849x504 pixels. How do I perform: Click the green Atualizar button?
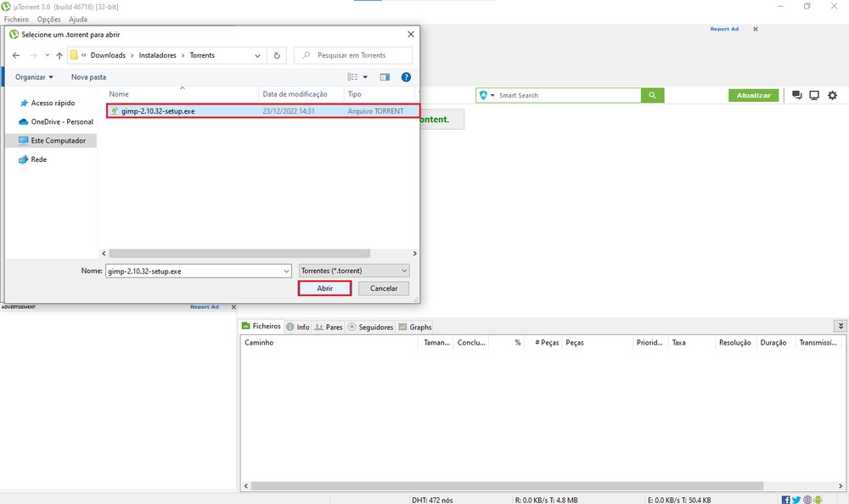[754, 95]
